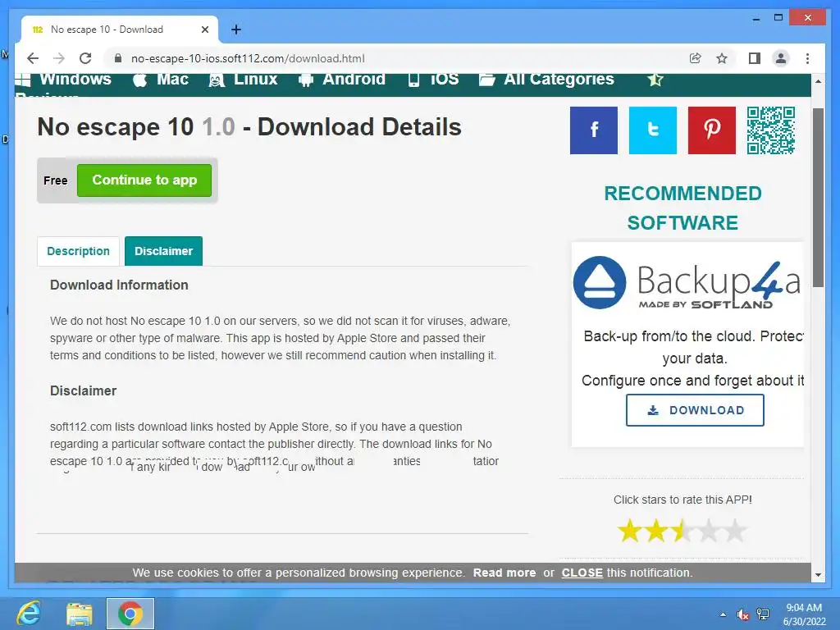The height and width of the screenshot is (630, 840).
Task: Open the All Categories menu
Action: 546,80
